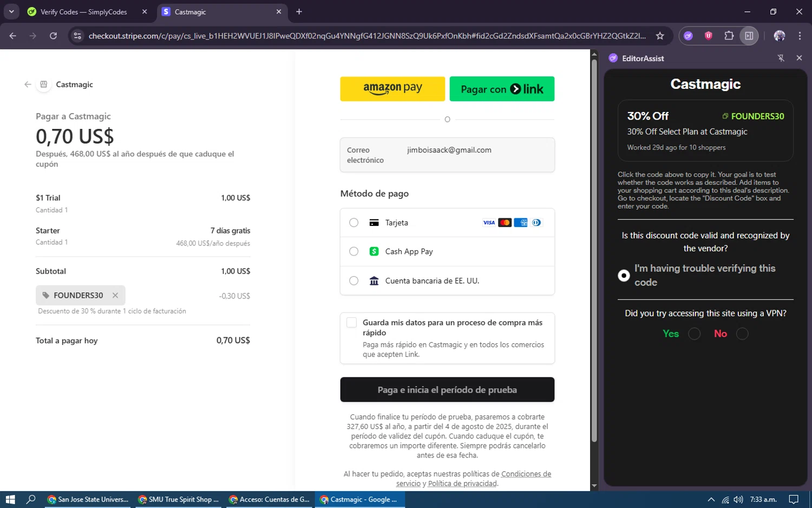Click the Visa card logo
The image size is (812, 508).
(x=489, y=223)
